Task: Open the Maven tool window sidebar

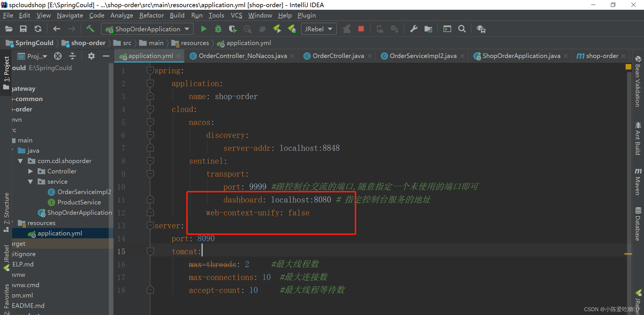Action: point(638,181)
